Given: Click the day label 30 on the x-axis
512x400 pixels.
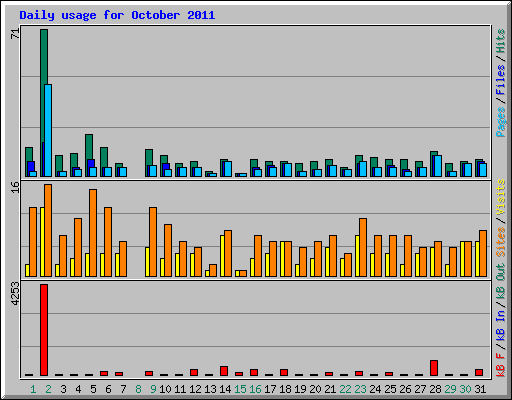Looking at the screenshot, I should 465,389.
